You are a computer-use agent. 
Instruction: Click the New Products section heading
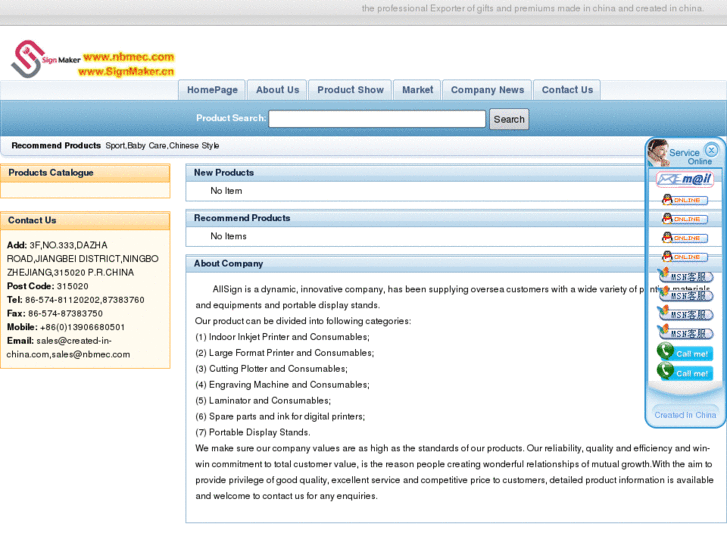click(224, 173)
